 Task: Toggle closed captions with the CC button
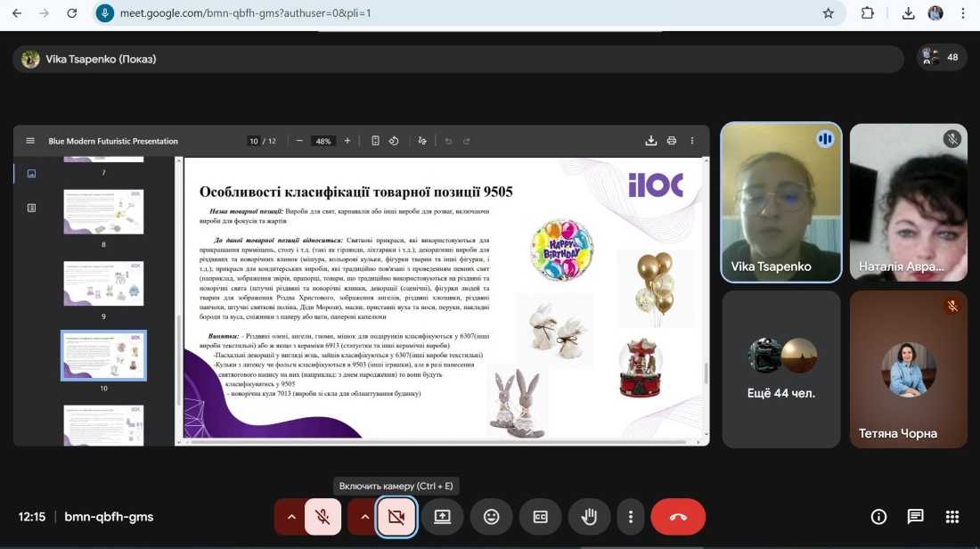pyautogui.click(x=540, y=517)
